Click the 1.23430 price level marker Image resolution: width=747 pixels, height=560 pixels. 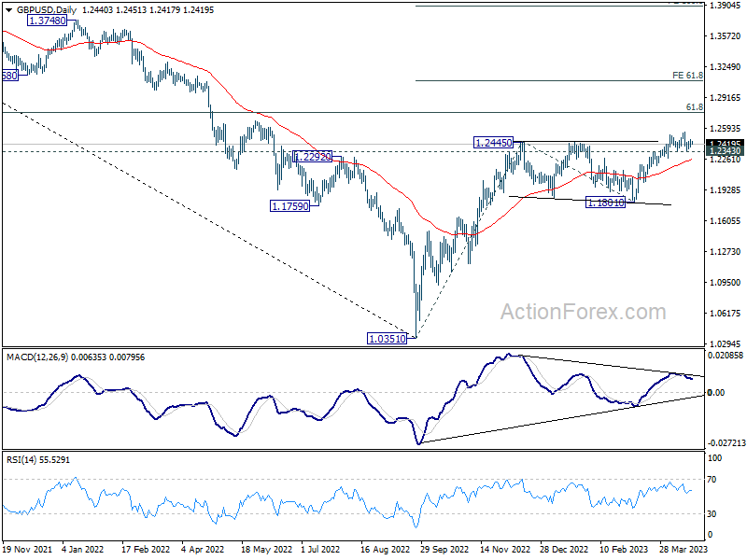(725, 151)
